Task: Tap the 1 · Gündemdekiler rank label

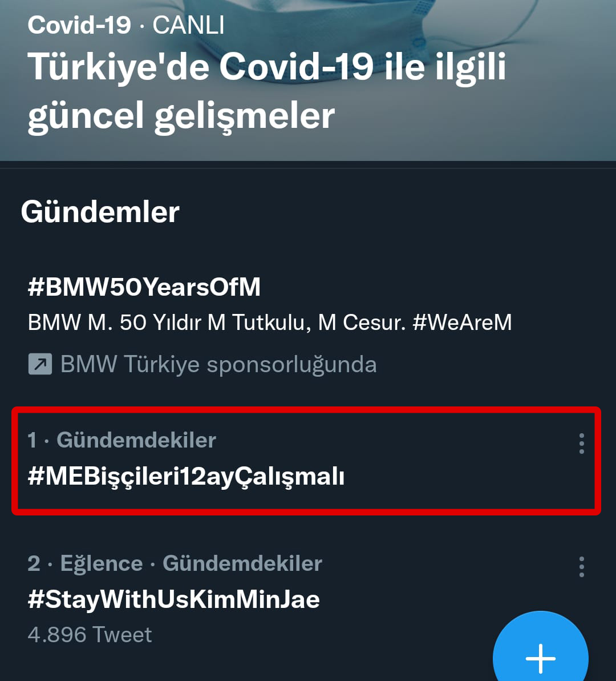Action: coord(121,440)
